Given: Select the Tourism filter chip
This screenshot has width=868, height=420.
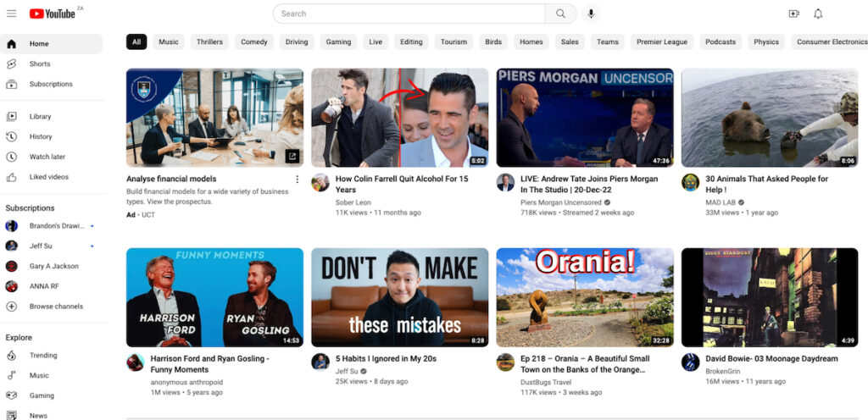Looking at the screenshot, I should coord(454,42).
